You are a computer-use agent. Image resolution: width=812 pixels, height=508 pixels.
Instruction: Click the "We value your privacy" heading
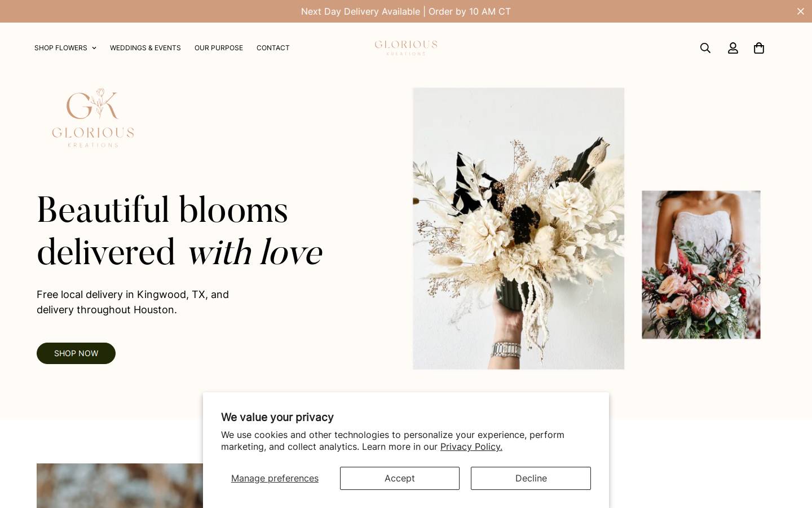pyautogui.click(x=277, y=417)
